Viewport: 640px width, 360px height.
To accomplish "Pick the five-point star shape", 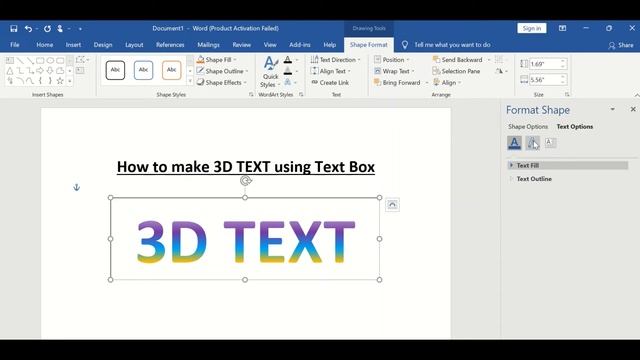I will (x=60, y=81).
